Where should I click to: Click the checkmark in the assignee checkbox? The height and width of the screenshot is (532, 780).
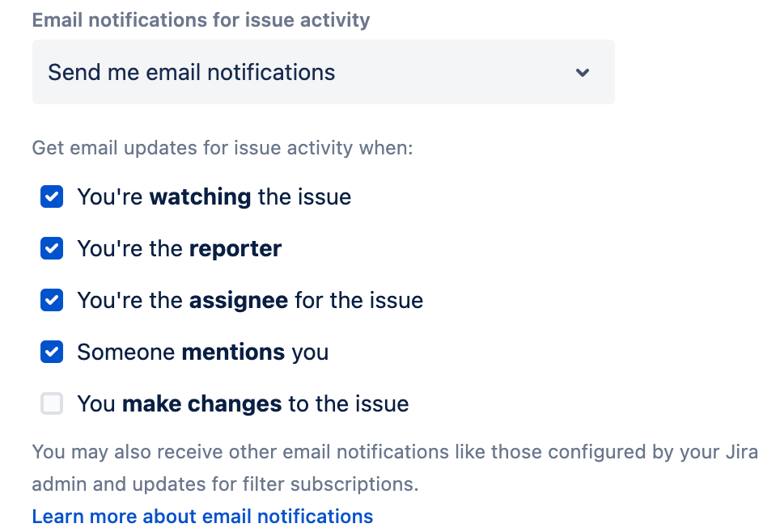point(51,300)
